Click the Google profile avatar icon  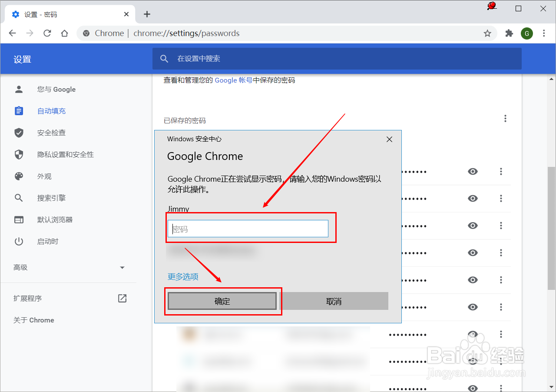(x=527, y=33)
